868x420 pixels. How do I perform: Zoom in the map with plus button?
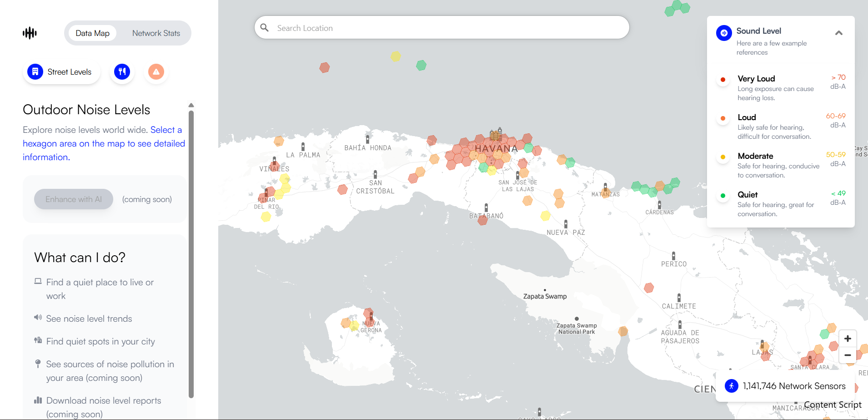[x=848, y=339]
